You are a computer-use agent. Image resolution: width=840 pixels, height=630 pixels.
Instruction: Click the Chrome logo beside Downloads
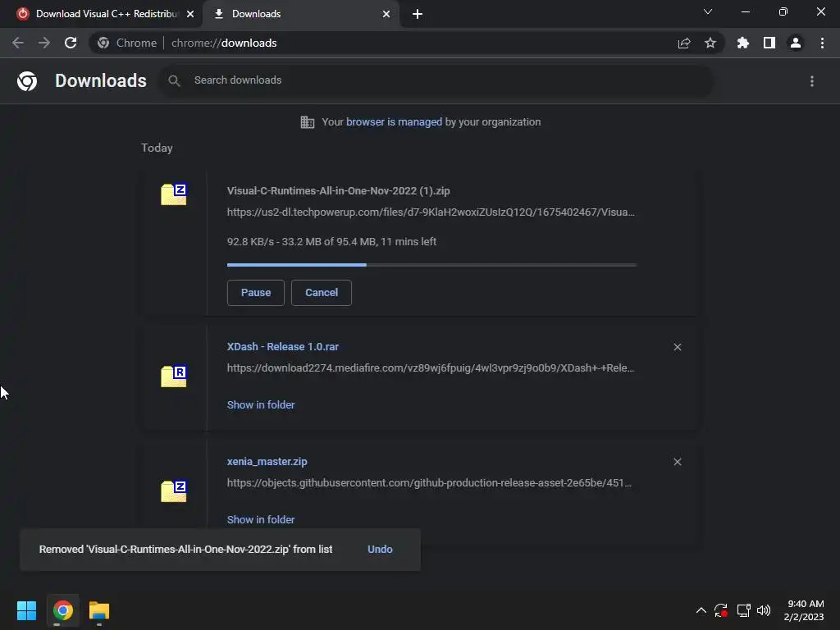[27, 81]
